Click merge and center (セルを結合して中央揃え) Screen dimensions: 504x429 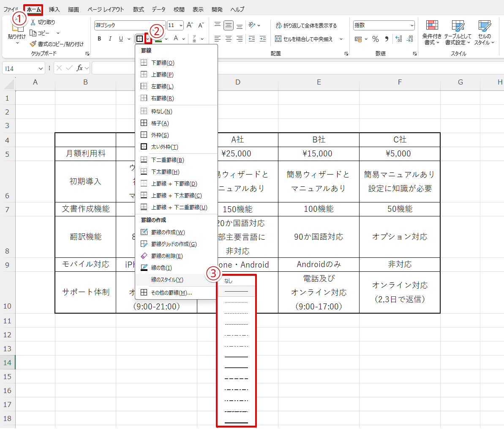tap(304, 39)
